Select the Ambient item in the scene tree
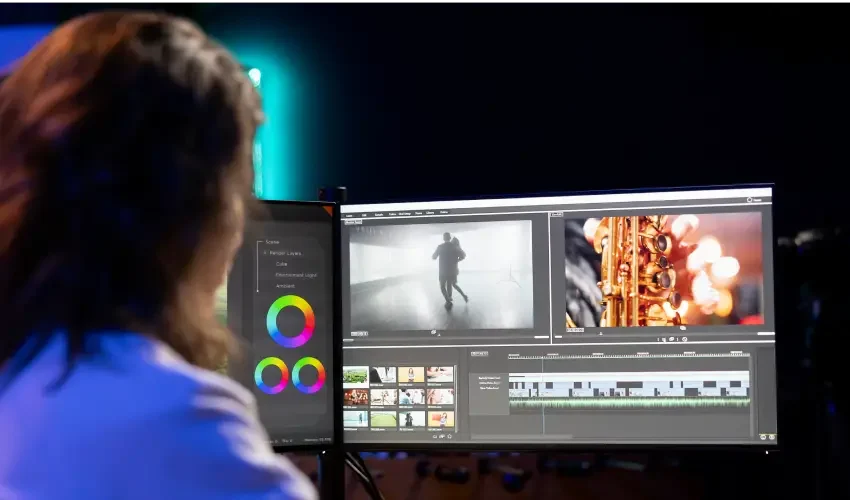Screen dimensions: 850x500 (285, 286)
